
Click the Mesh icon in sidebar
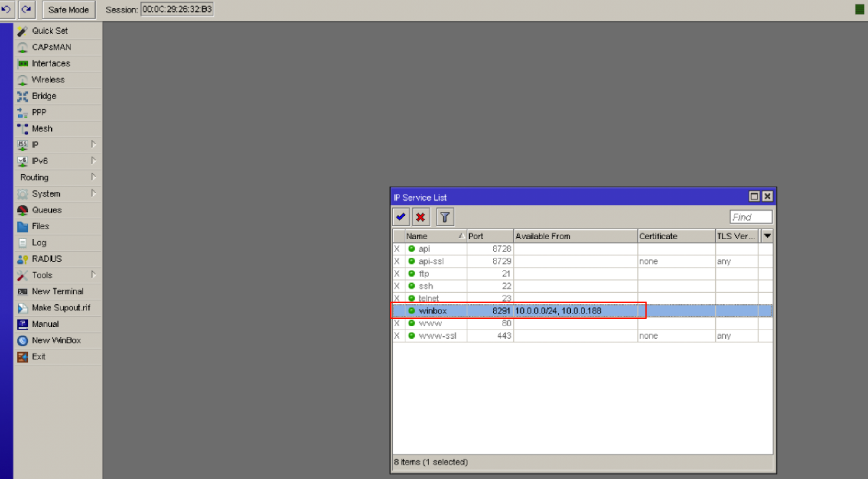[23, 129]
